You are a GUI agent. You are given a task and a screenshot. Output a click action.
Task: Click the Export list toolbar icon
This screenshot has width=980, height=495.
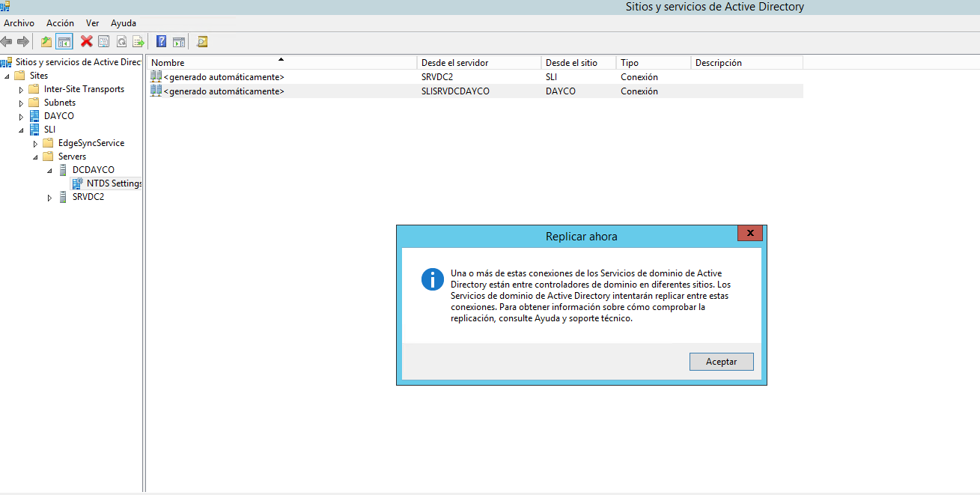pyautogui.click(x=139, y=42)
